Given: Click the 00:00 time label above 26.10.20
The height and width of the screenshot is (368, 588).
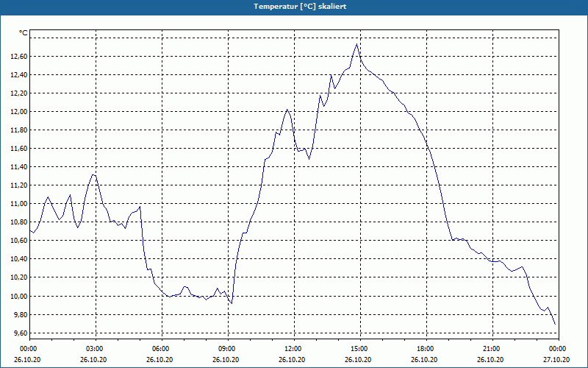Looking at the screenshot, I should pos(27,349).
